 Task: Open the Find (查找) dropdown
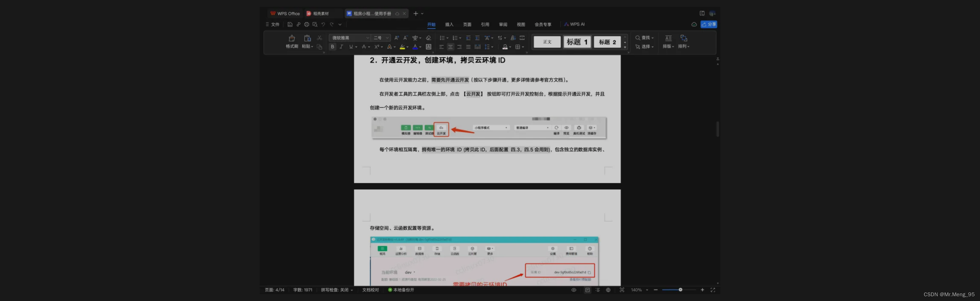click(x=644, y=38)
